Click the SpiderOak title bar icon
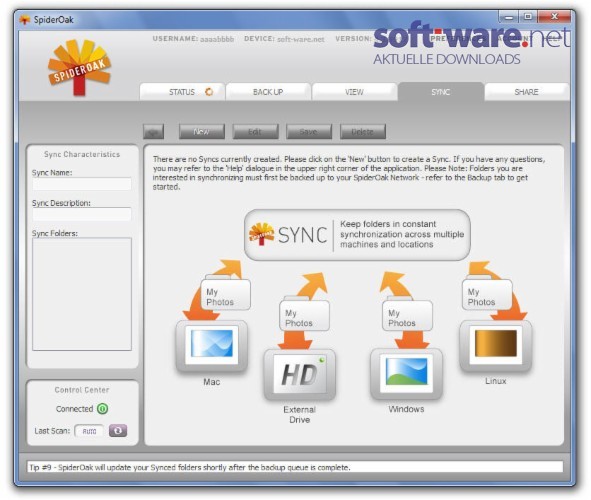591x500 pixels. (x=24, y=20)
